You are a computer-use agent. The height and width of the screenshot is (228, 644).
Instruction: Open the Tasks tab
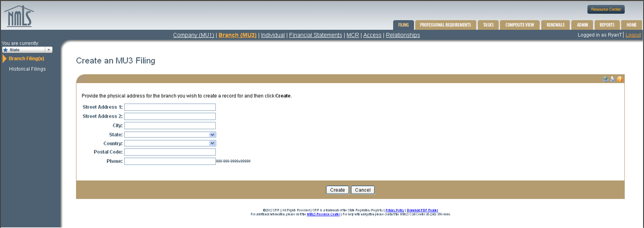click(488, 25)
